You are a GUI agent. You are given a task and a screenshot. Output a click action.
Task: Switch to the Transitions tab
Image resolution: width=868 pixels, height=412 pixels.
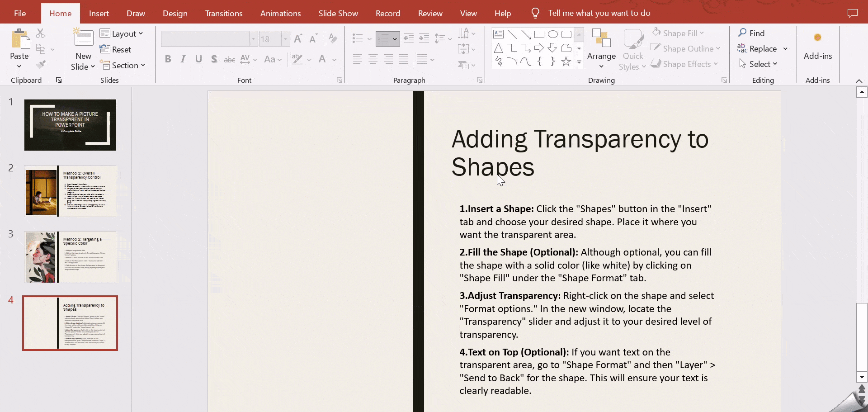(224, 13)
